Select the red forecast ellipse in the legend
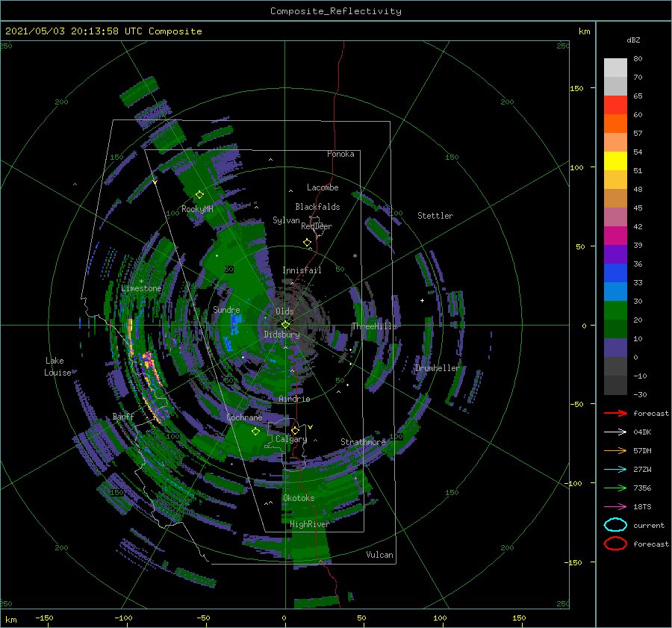The width and height of the screenshot is (672, 628). pyautogui.click(x=615, y=544)
